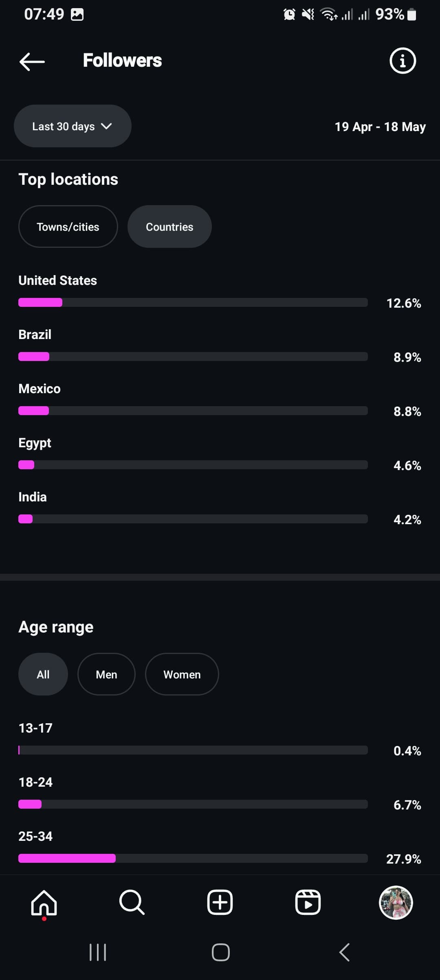Open the info icon in header
440x980 pixels.
pos(403,61)
